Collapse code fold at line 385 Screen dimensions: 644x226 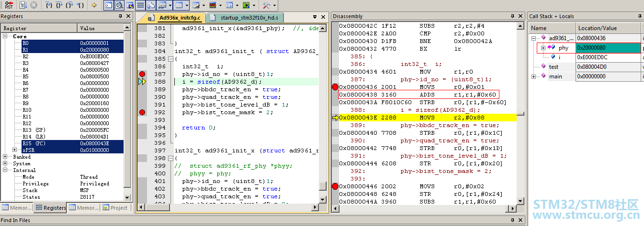pos(170,59)
